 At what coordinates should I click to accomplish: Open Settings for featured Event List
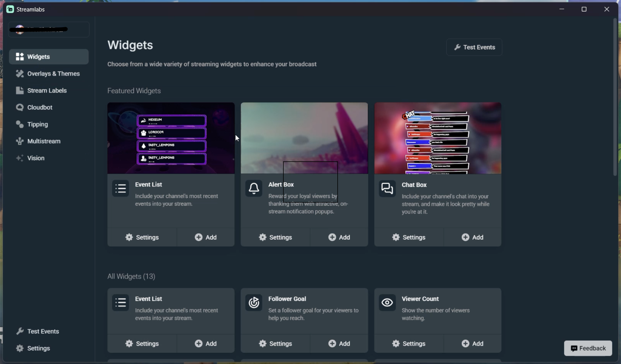(x=142, y=237)
